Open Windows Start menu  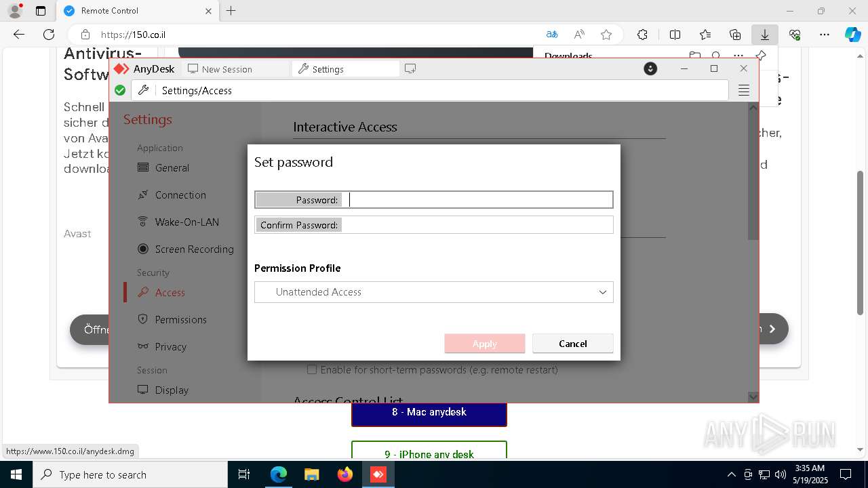(x=16, y=474)
